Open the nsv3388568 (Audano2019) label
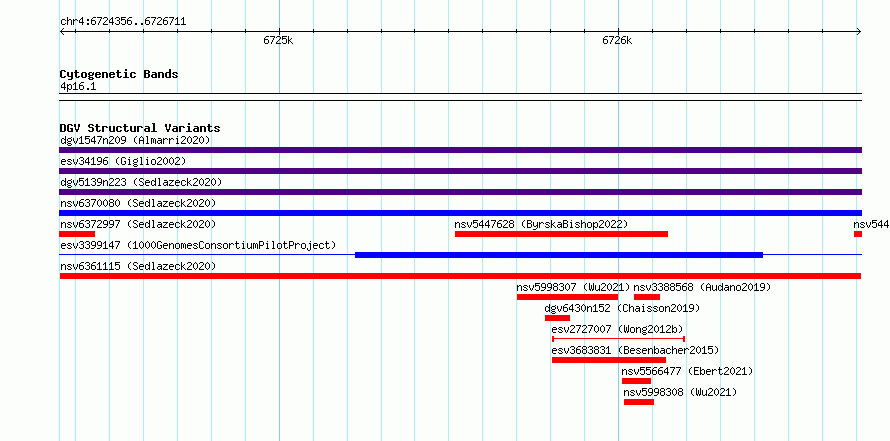This screenshot has width=890, height=441. (x=703, y=287)
